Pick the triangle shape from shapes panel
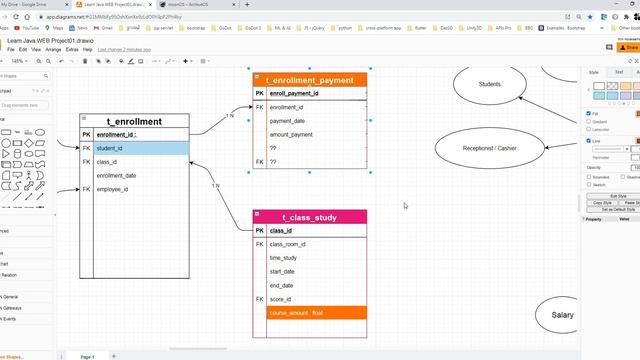Viewport: 640px width, 360px height. (x=6, y=154)
